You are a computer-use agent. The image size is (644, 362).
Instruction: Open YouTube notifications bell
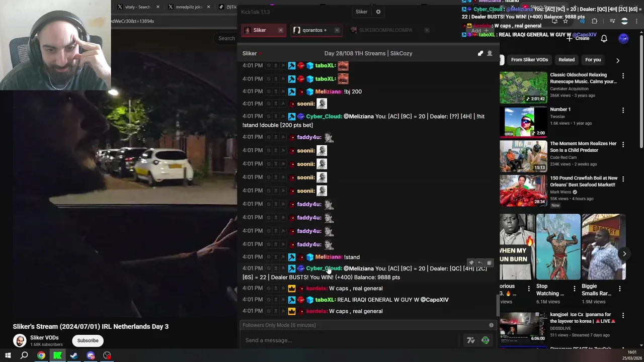604,39
